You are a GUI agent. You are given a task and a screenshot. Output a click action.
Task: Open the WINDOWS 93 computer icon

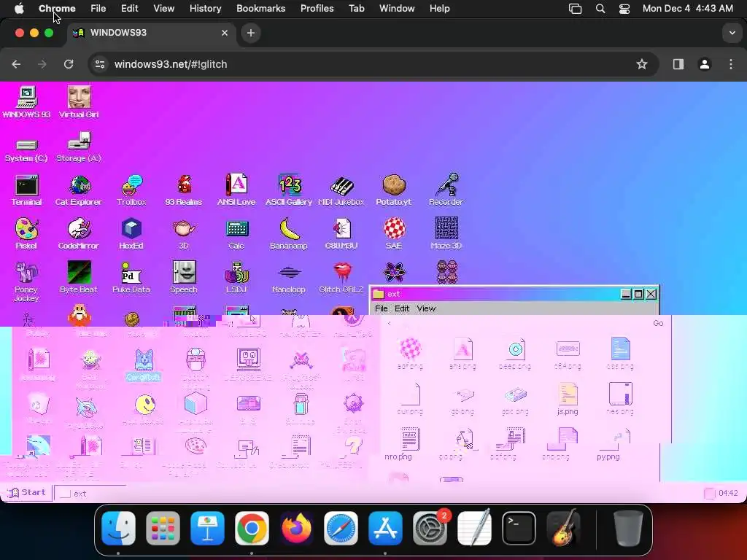(26, 101)
